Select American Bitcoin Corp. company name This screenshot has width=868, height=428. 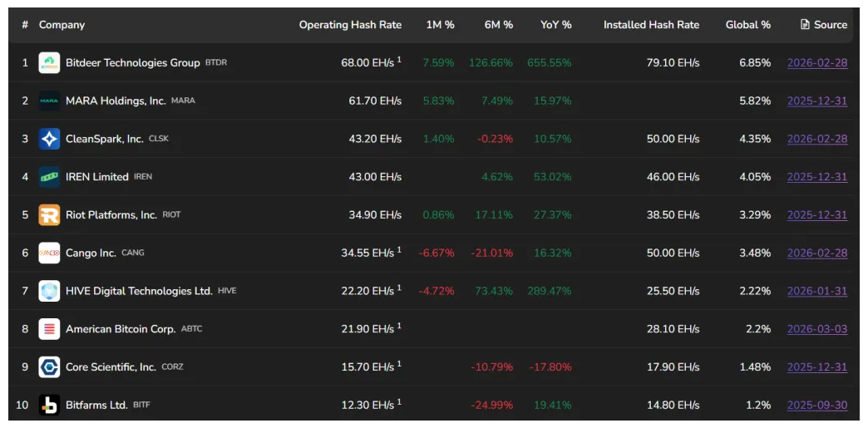(121, 329)
